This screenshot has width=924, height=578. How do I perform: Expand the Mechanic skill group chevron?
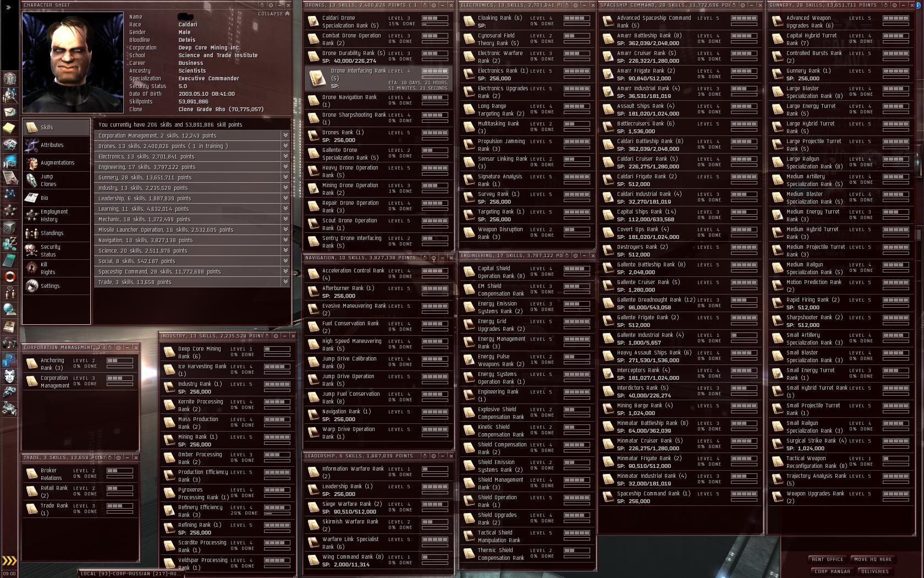285,219
